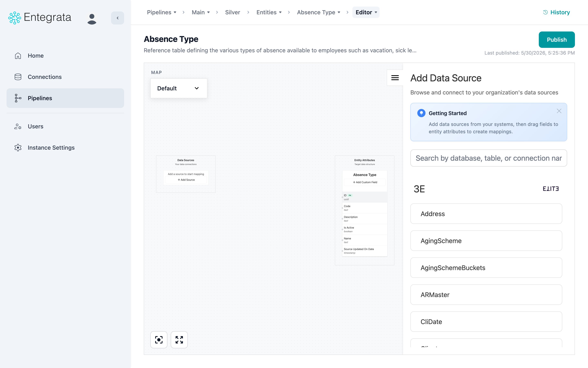Collapse the sidebar with the chevron button

118,18
